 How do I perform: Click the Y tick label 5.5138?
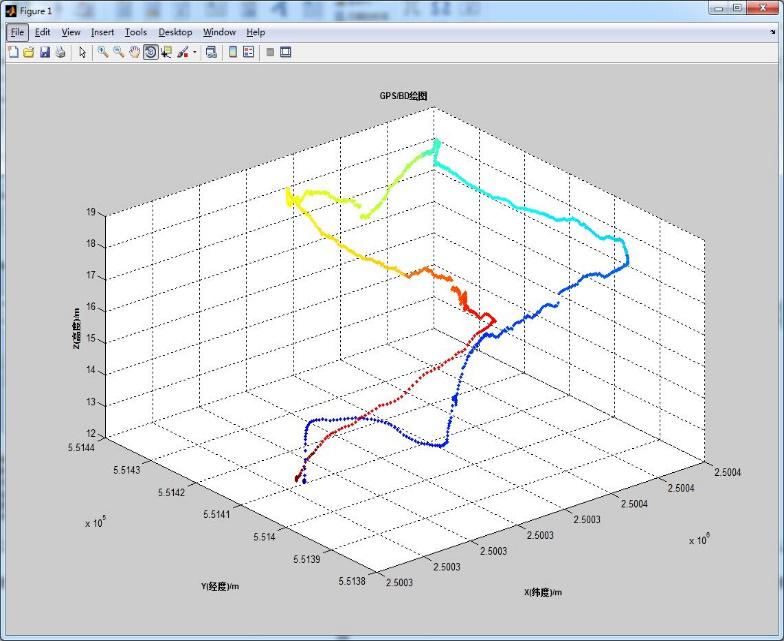pyautogui.click(x=352, y=581)
